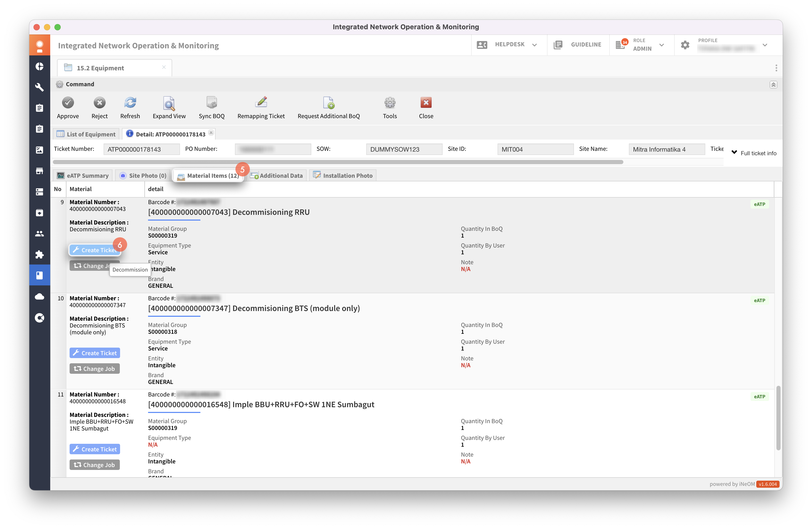812x529 pixels.
Task: Click Request Additional BoQ icon
Action: (x=329, y=103)
